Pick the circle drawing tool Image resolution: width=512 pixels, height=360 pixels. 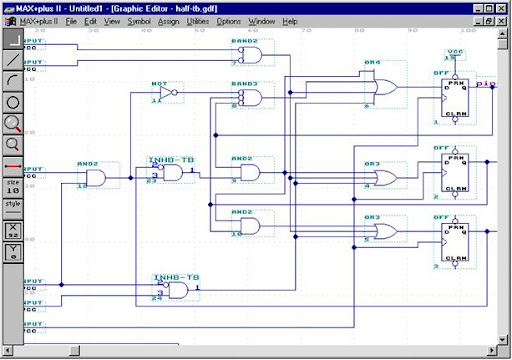(x=13, y=102)
